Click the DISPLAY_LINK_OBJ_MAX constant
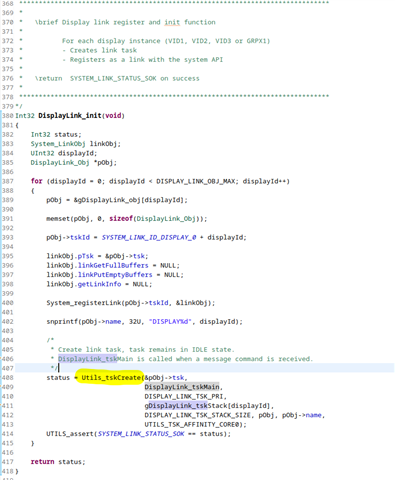Screen dimensions: 395x480 pyautogui.click(x=195, y=181)
